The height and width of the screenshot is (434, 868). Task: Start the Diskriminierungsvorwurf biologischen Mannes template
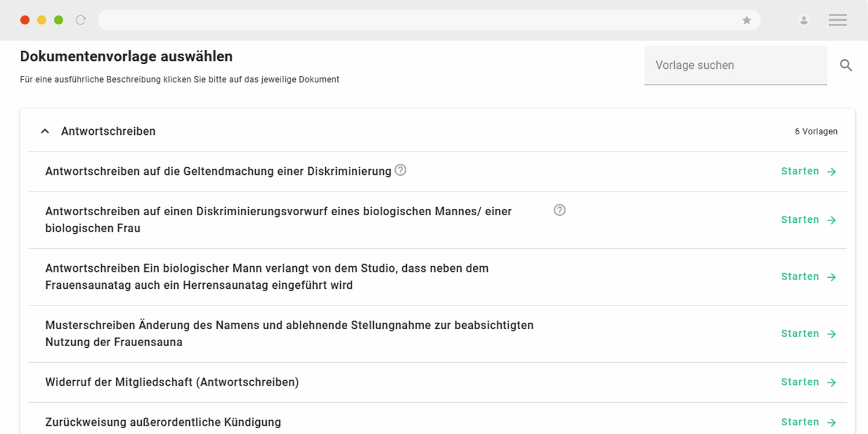point(809,220)
